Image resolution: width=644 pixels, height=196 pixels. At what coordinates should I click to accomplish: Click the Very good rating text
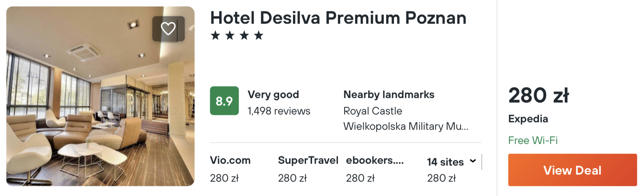[273, 94]
